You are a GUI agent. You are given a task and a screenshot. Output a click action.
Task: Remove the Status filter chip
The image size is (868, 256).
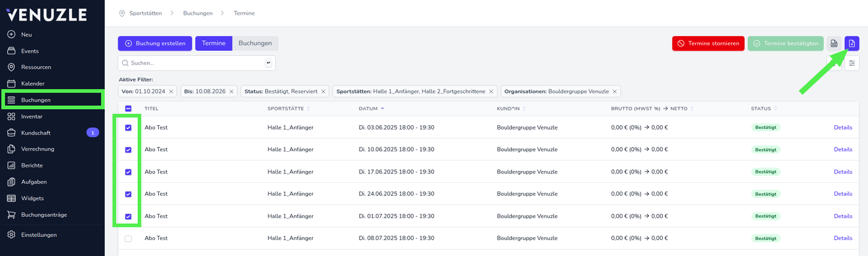click(x=323, y=91)
